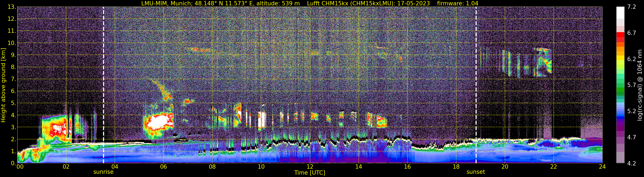644x177 pixels.
Task: Click the height axis tick '0.'
Action: click(x=13, y=163)
